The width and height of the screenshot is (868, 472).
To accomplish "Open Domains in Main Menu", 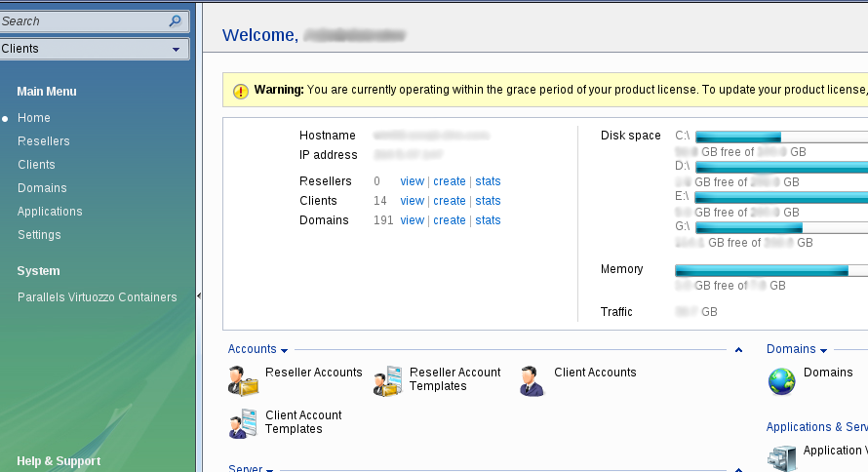I will 42,188.
